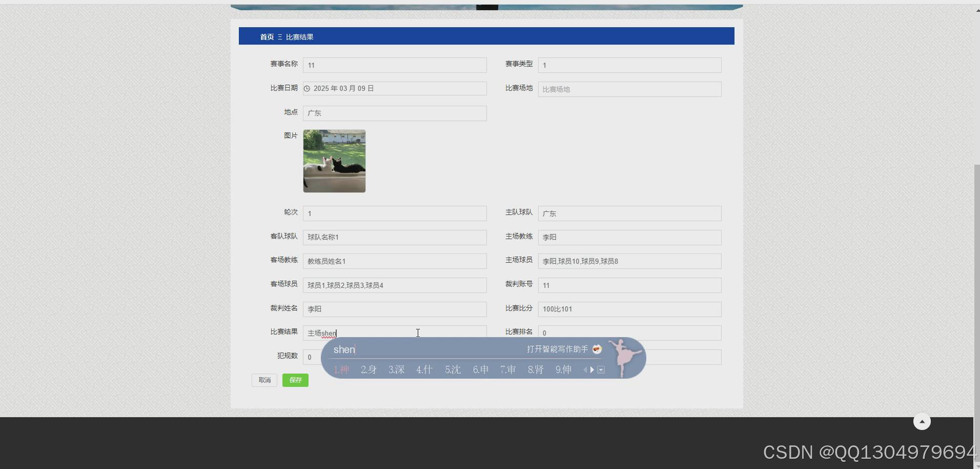Select IME candidate 7.审
This screenshot has height=469, width=980.
(x=508, y=370)
